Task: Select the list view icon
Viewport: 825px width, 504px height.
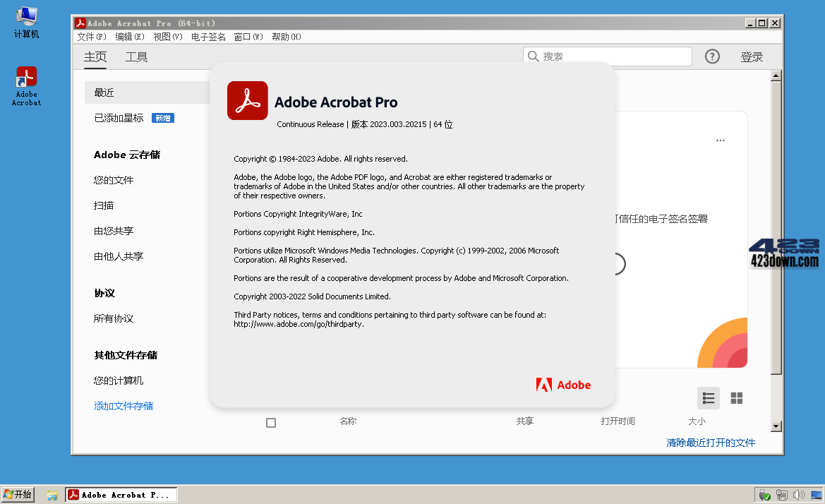Action: point(708,398)
